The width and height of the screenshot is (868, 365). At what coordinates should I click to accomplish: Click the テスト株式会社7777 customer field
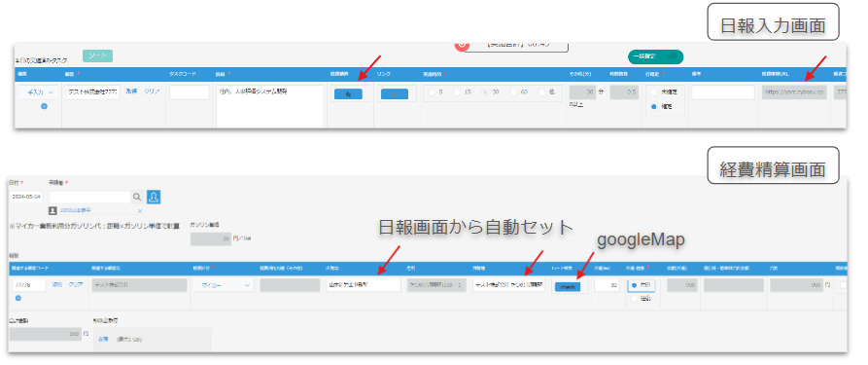click(x=92, y=92)
